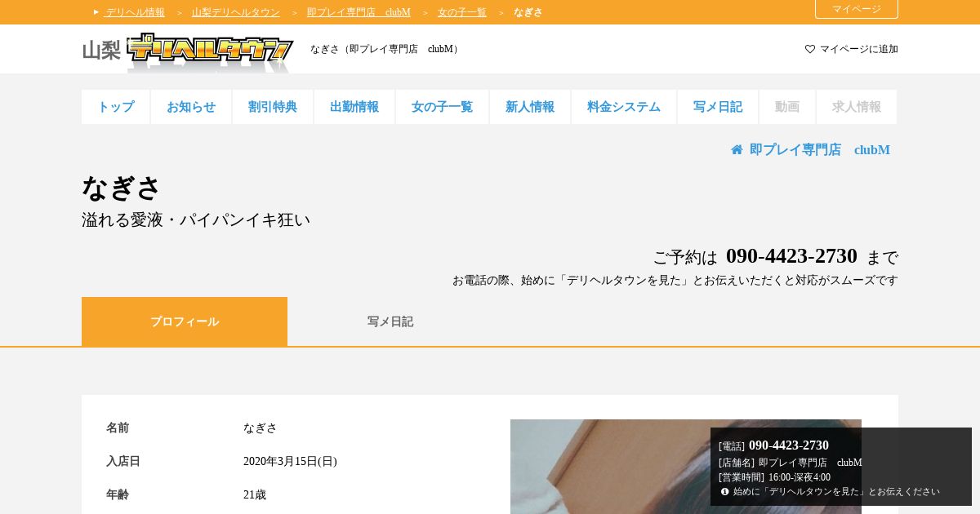Click the profile photo thumbnail
Screen dimensions: 980x514
point(686,467)
